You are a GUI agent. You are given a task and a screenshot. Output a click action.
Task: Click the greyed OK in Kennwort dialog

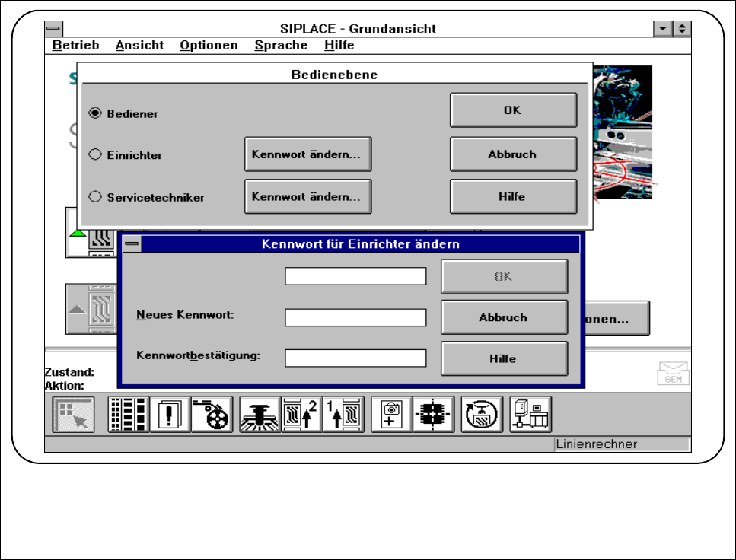pos(504,276)
